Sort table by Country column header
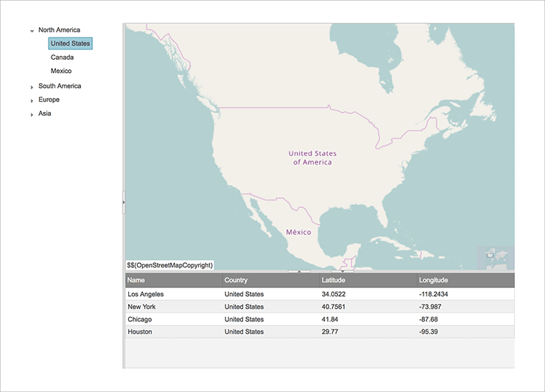Viewport: 545px width, 392px height. [x=271, y=280]
